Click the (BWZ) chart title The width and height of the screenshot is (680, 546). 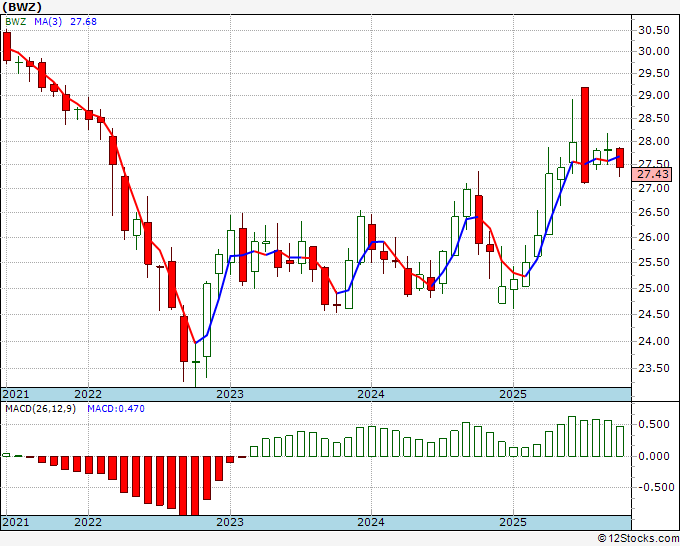click(22, 7)
